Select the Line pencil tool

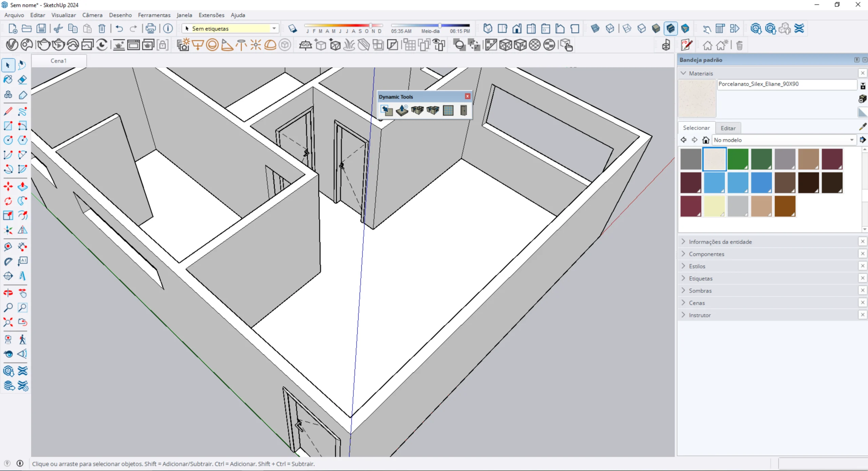(x=8, y=111)
